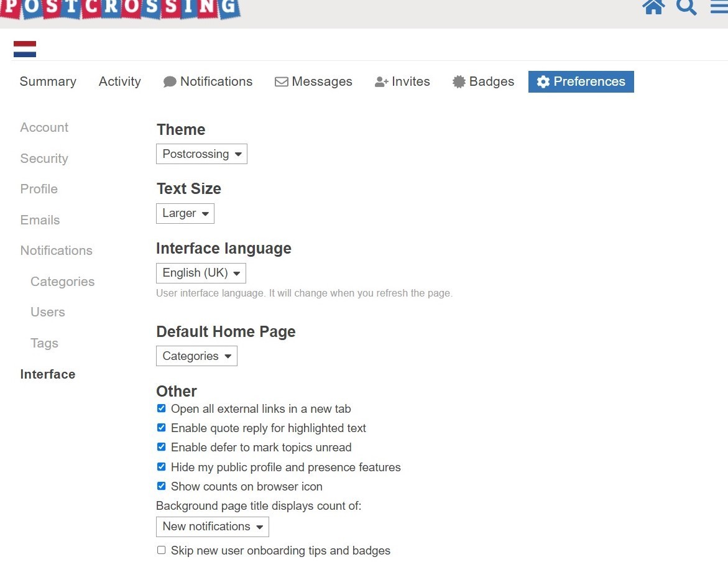The image size is (728, 562).
Task: Switch to the Activity tab
Action: (119, 81)
